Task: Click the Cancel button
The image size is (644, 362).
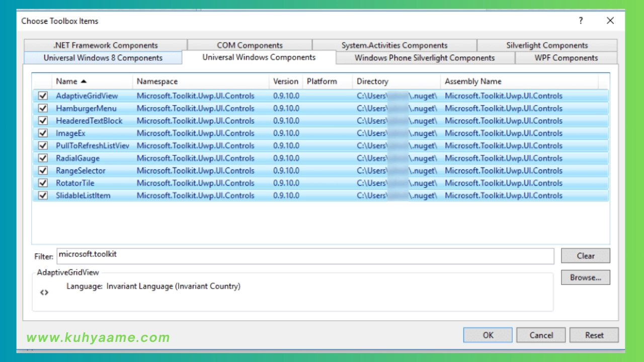Action: (541, 335)
